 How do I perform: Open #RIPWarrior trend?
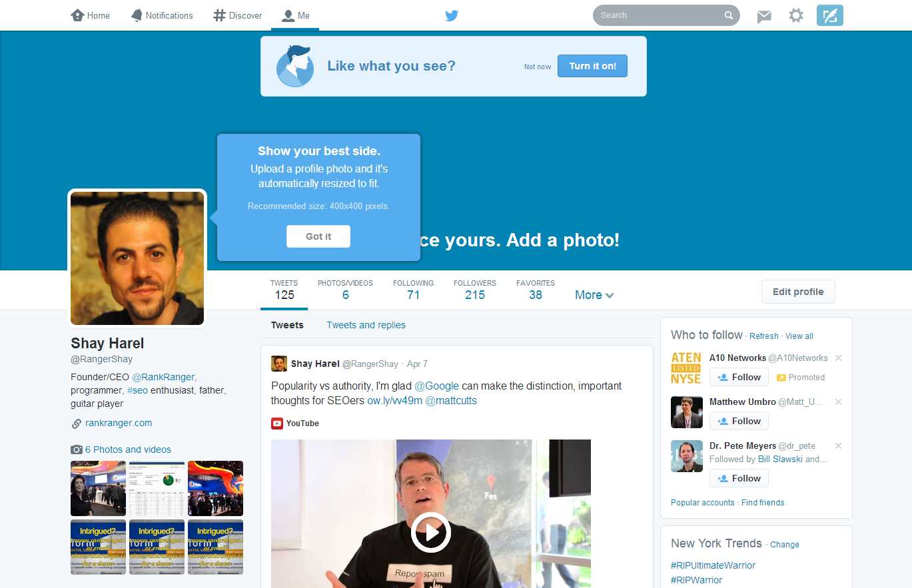696,580
